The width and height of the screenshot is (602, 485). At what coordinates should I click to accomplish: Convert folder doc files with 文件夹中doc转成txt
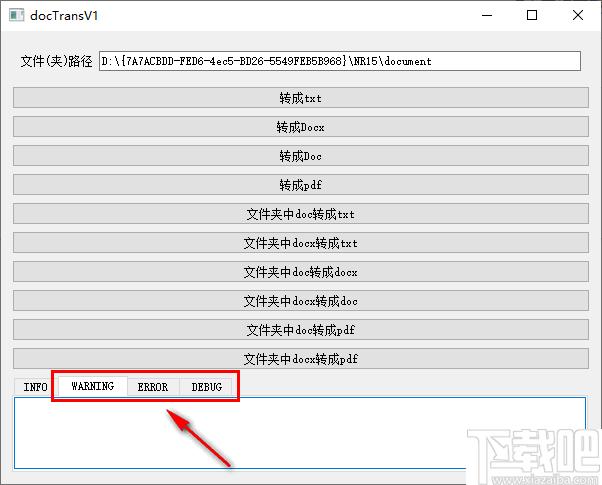[301, 214]
